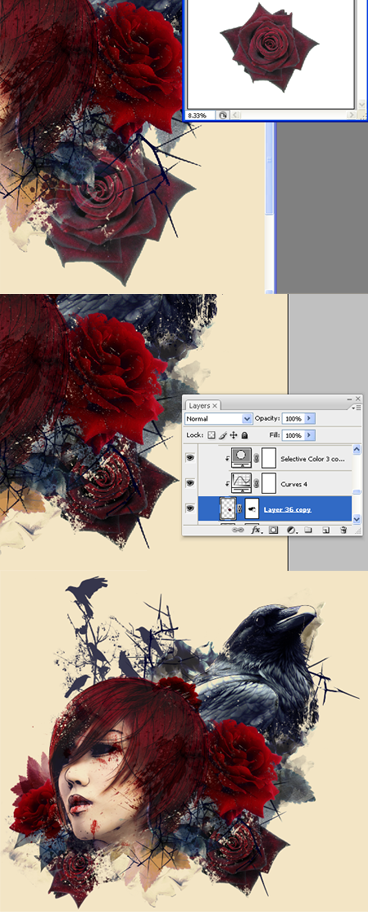This screenshot has height=912, width=368.
Task: Delete the selected layer via trash icon
Action: pos(343,530)
